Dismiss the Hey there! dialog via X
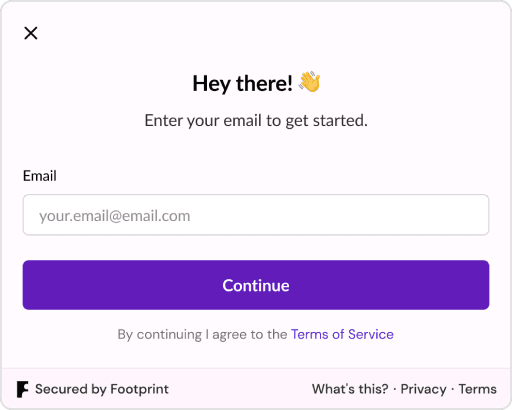This screenshot has width=512, height=410. [x=31, y=33]
